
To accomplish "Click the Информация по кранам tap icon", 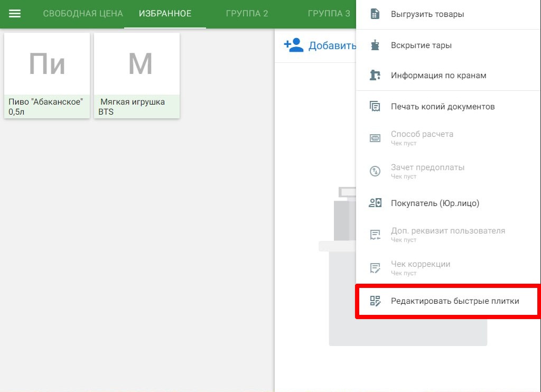I will (x=375, y=75).
